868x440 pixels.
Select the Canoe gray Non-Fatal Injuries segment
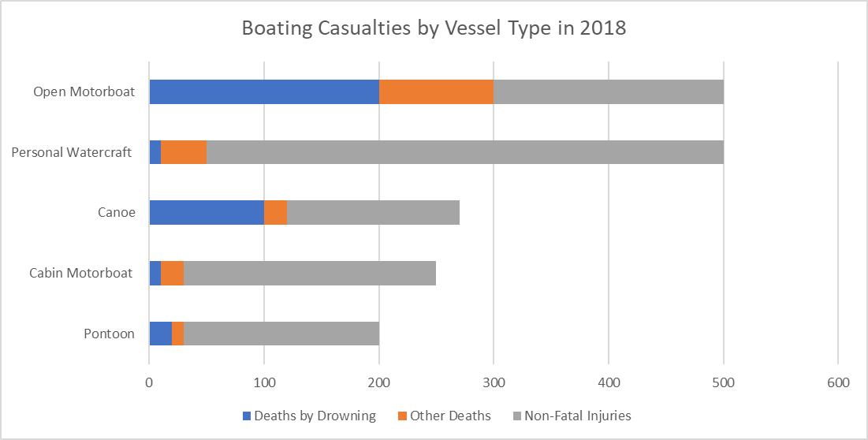click(373, 213)
